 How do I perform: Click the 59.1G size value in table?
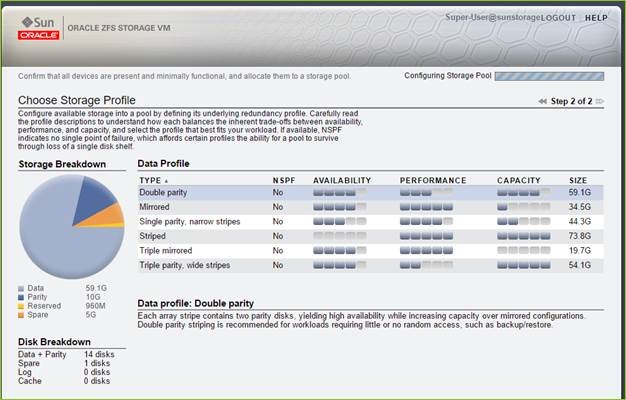coord(580,192)
